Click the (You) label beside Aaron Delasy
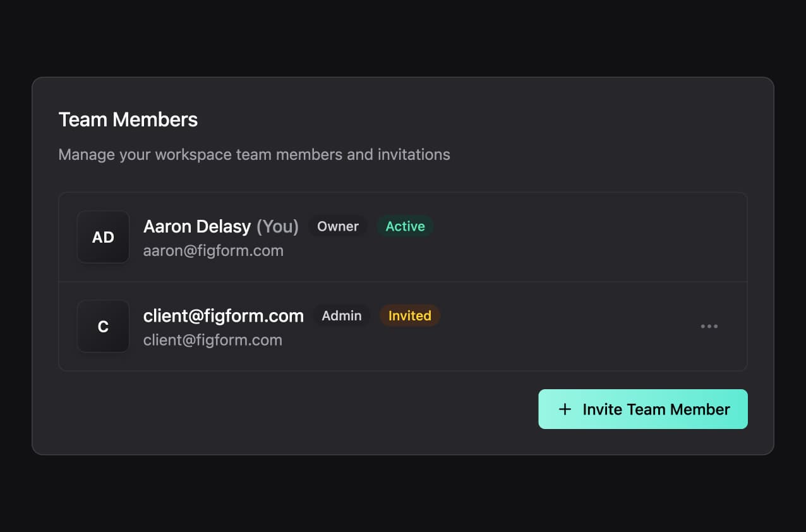The height and width of the screenshot is (532, 806). click(x=277, y=226)
